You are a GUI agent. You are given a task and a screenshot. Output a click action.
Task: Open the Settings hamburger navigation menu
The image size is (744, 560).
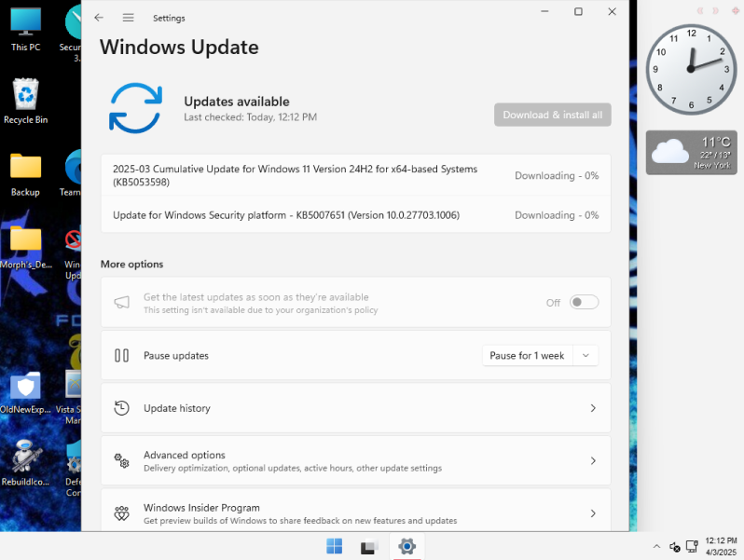pos(128,18)
